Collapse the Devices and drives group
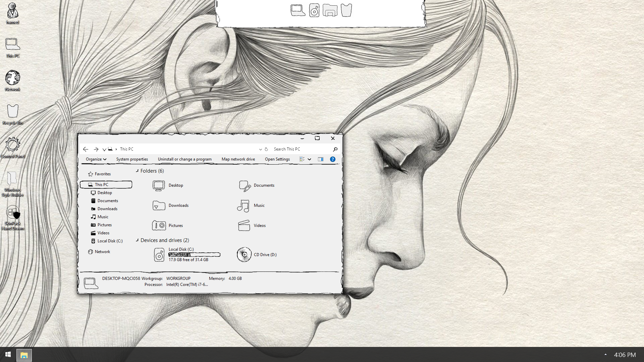This screenshot has height=362, width=644. coord(137,240)
